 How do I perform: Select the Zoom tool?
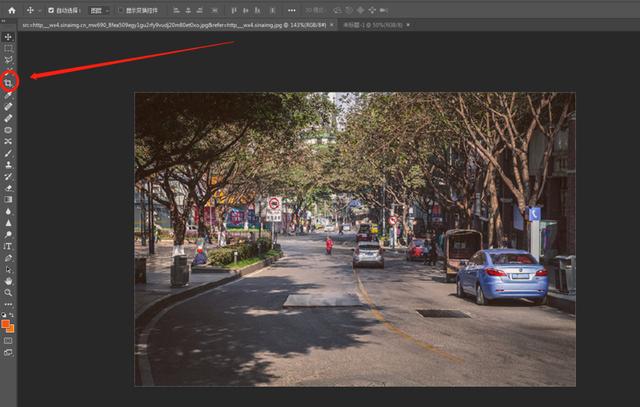8,292
